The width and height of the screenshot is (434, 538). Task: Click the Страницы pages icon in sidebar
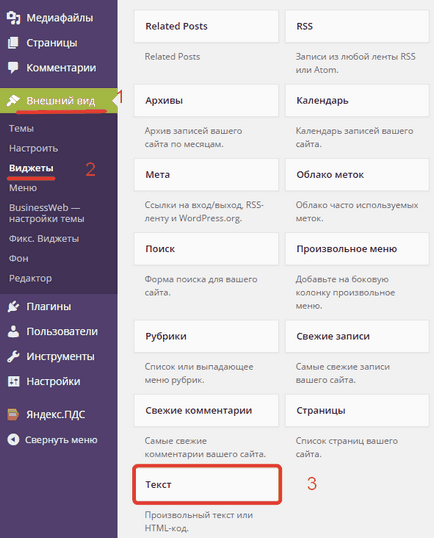tap(13, 43)
